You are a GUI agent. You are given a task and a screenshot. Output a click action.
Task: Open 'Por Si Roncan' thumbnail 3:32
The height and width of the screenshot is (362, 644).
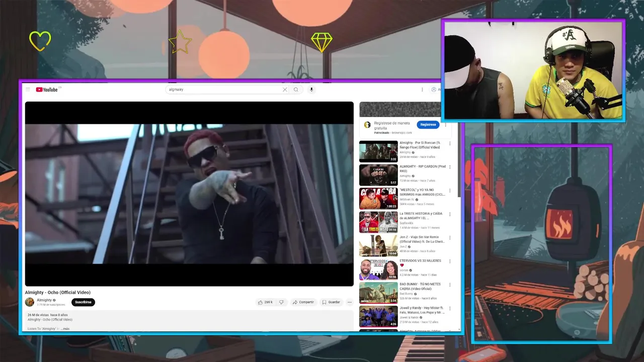click(378, 151)
